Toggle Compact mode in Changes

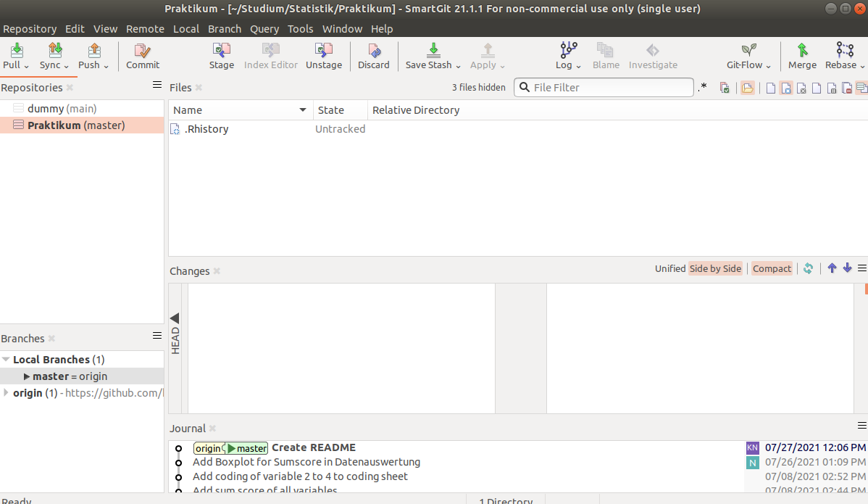[x=772, y=268]
